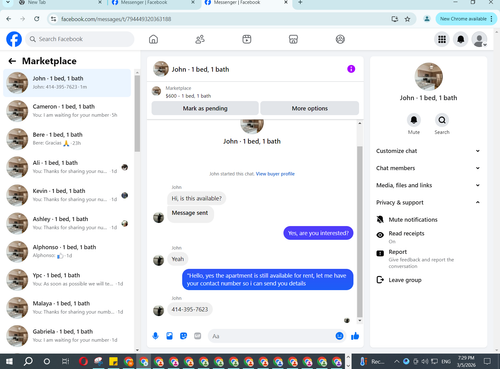Open Cameron - 1 bed, 1 bath conversation
This screenshot has height=369, width=500.
[67, 111]
